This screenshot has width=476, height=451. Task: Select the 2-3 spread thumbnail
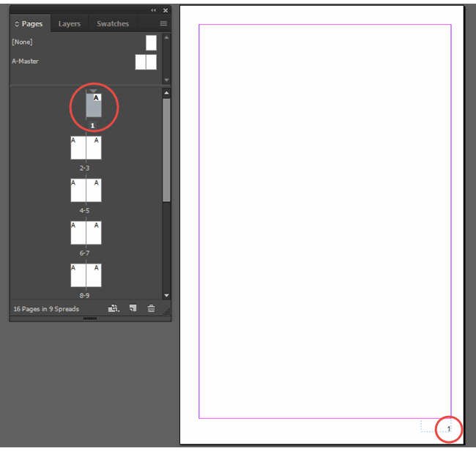click(86, 148)
